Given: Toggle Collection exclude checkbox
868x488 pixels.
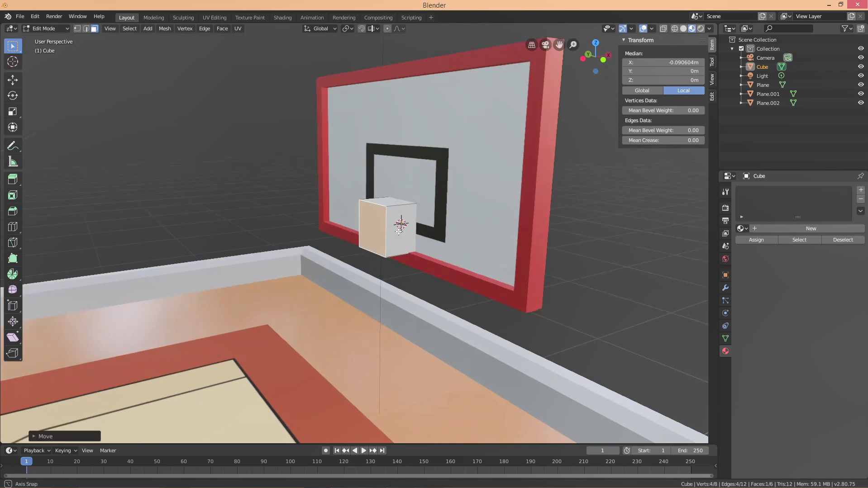Looking at the screenshot, I should (x=741, y=49).
